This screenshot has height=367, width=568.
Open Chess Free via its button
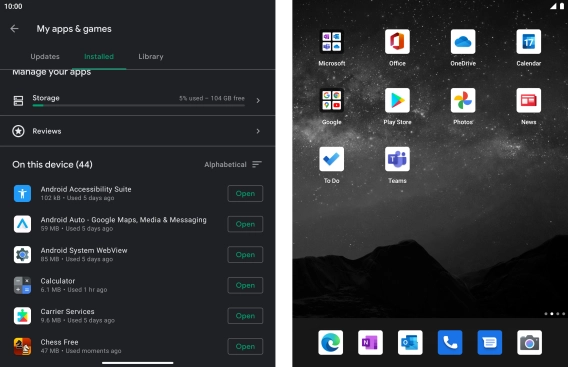point(245,347)
